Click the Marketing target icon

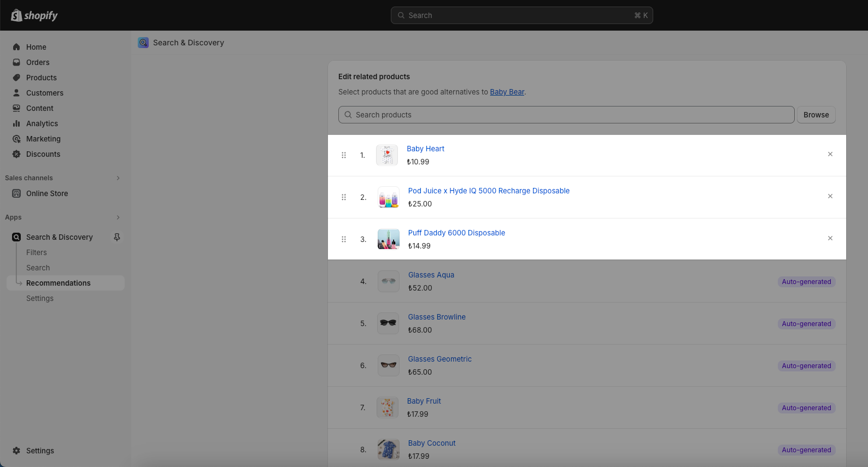pyautogui.click(x=16, y=139)
